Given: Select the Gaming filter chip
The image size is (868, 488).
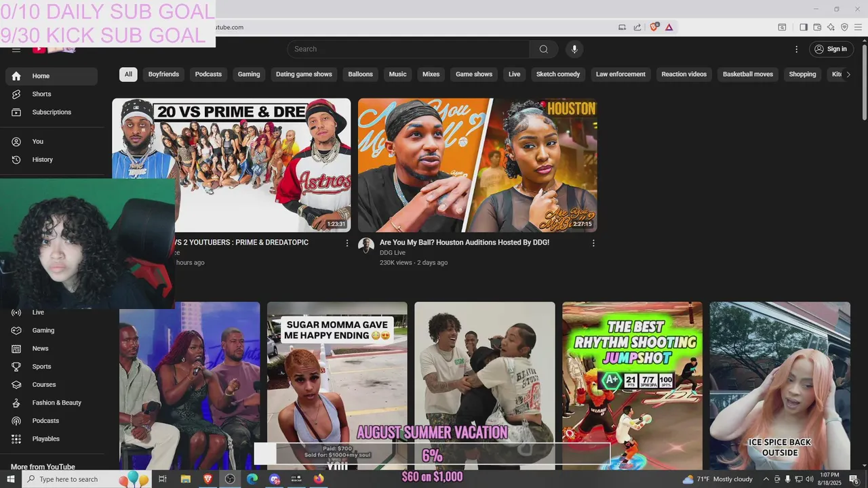Looking at the screenshot, I should pos(249,75).
